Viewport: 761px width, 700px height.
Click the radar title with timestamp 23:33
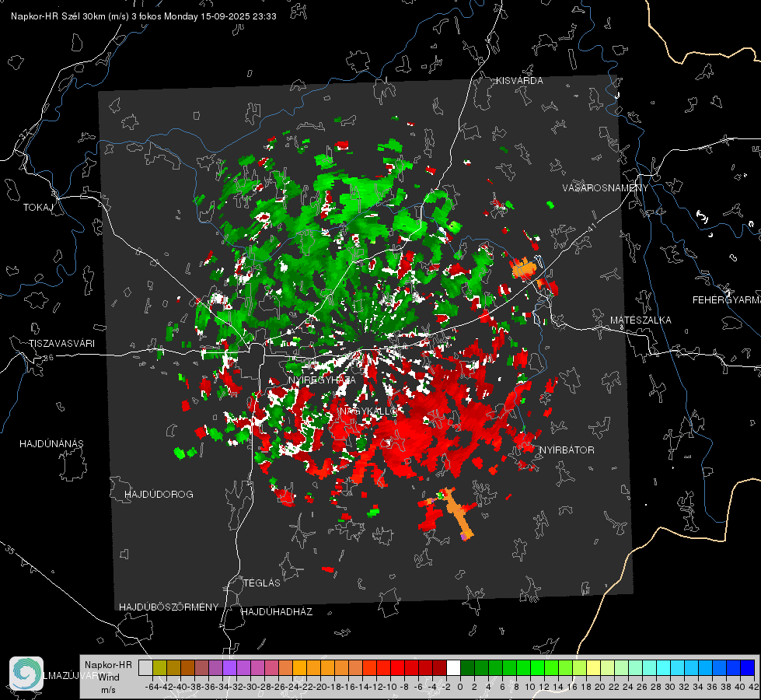[x=144, y=16]
